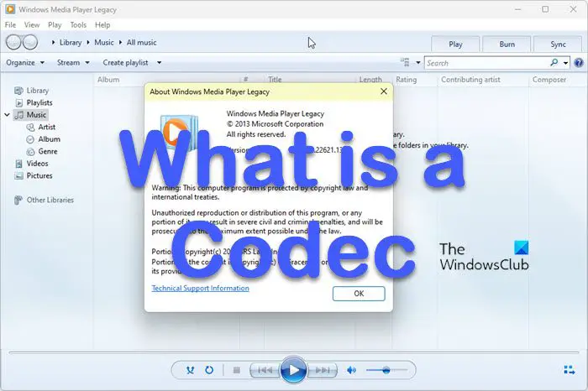This screenshot has height=391, width=588.
Task: Close the About Windows Media Player dialog
Action: [384, 91]
